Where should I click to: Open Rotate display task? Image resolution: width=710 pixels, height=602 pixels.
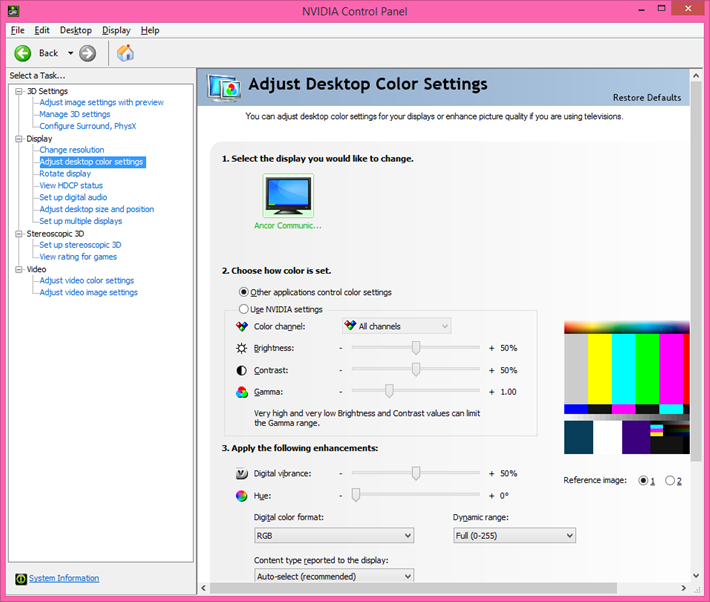[x=65, y=173]
